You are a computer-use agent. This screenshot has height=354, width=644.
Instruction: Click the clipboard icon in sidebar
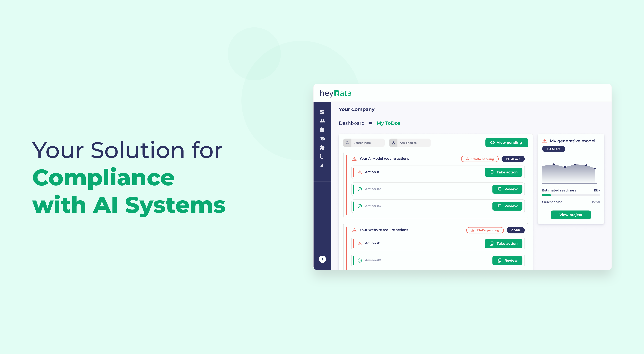pyautogui.click(x=322, y=130)
